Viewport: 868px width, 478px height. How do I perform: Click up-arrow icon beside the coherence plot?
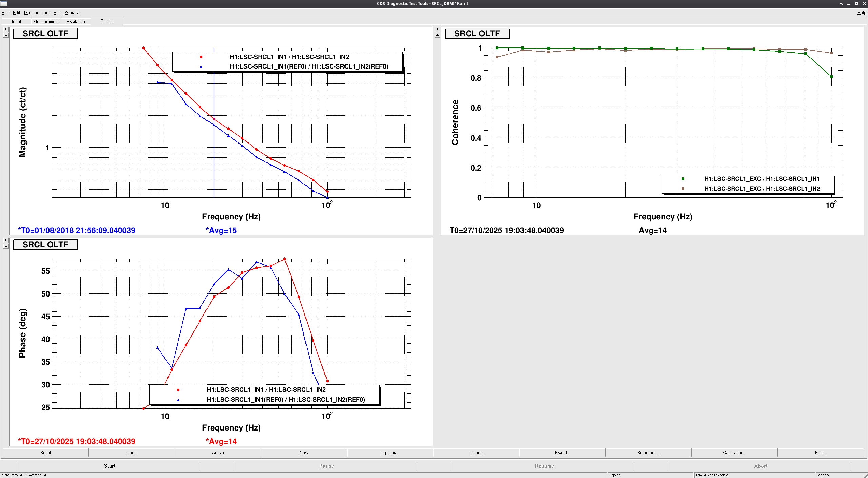click(437, 35)
